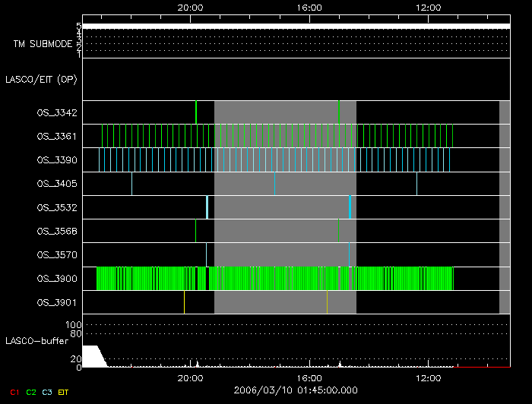
Task: Click the blue marker in the OS_3405 row
Action: click(x=416, y=184)
